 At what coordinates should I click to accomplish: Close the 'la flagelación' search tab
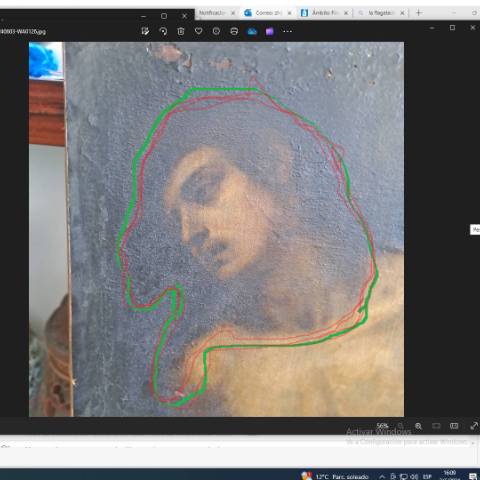click(x=402, y=13)
